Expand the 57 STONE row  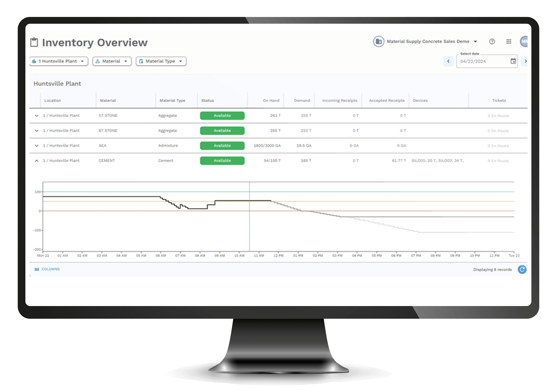coord(37,116)
